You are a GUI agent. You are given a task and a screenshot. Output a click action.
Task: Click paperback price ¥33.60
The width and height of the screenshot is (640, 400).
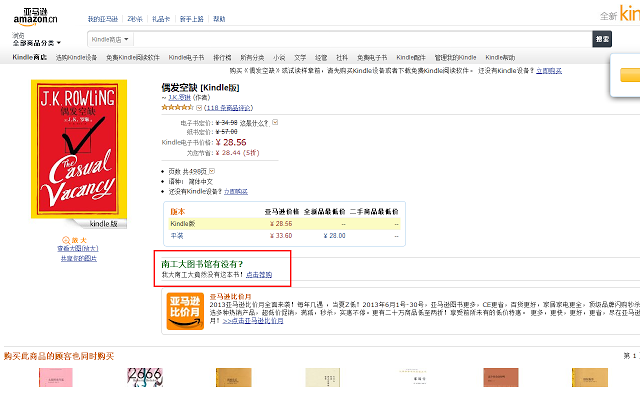tap(281, 236)
